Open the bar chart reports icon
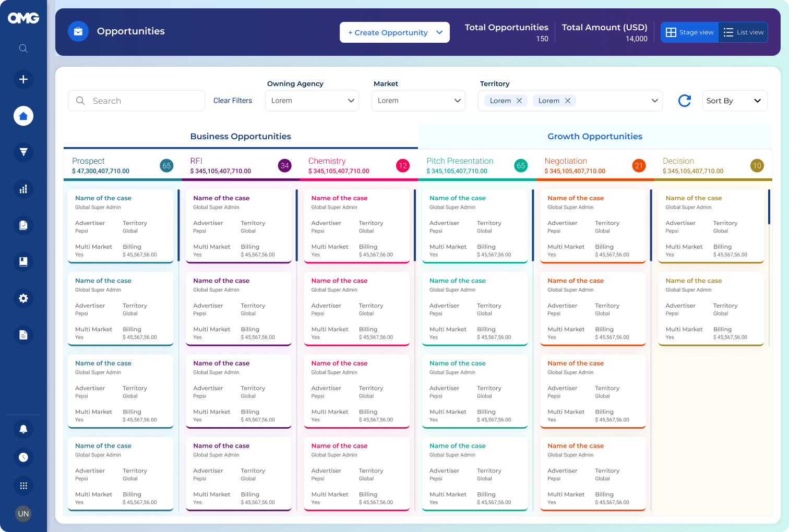 click(x=23, y=189)
